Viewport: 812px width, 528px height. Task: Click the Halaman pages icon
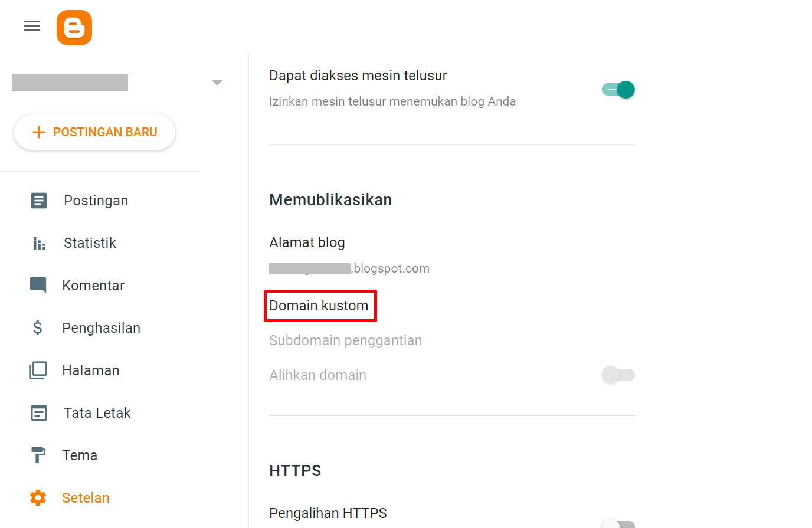(38, 370)
